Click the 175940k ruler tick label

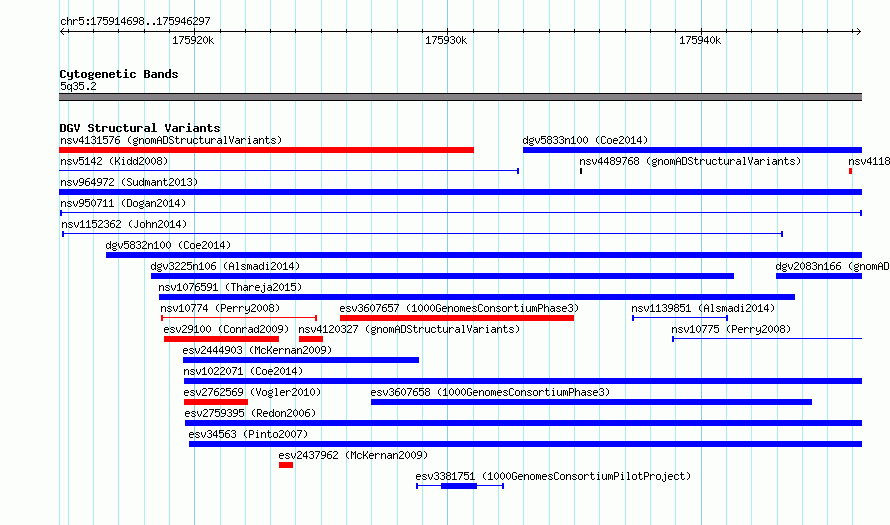coord(700,40)
